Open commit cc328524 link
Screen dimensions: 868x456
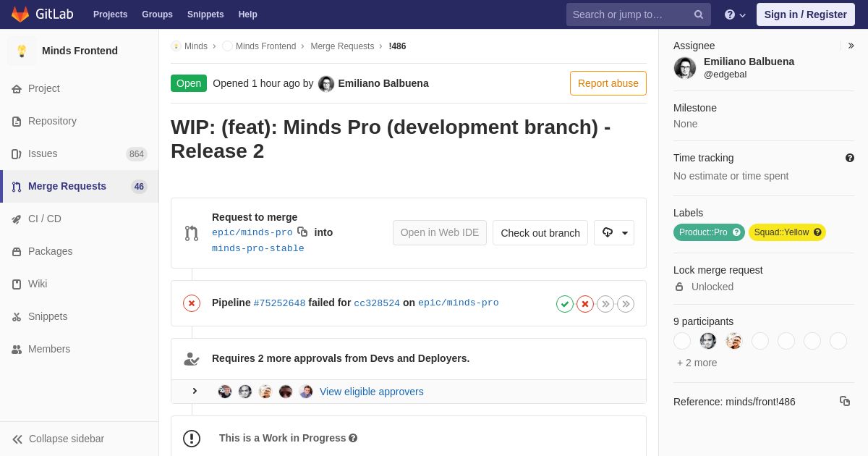(x=377, y=303)
